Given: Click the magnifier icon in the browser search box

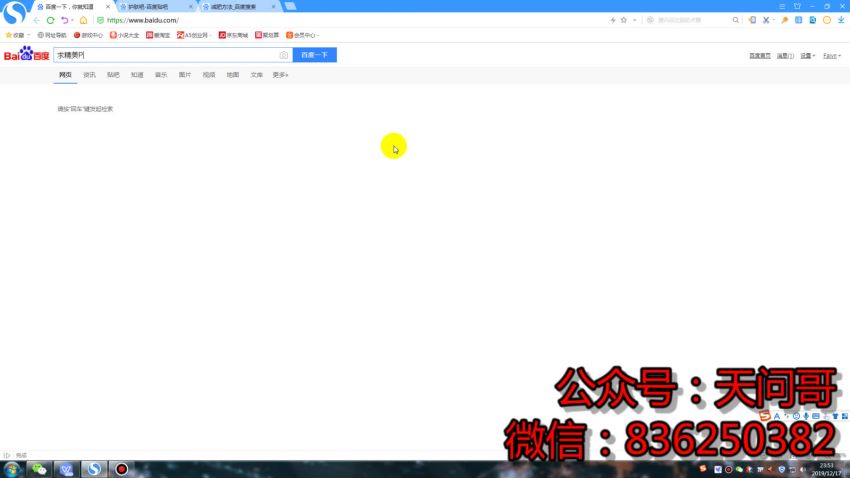Looking at the screenshot, I should tap(736, 21).
